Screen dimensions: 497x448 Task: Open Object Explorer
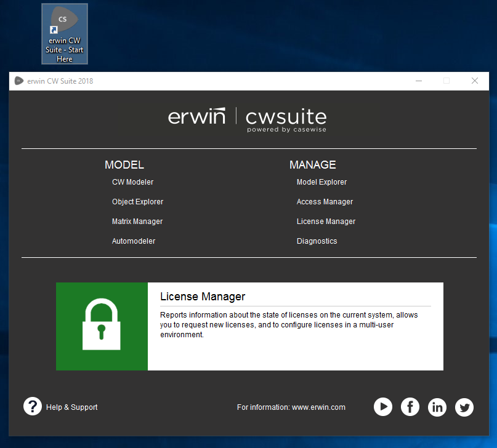[137, 202]
